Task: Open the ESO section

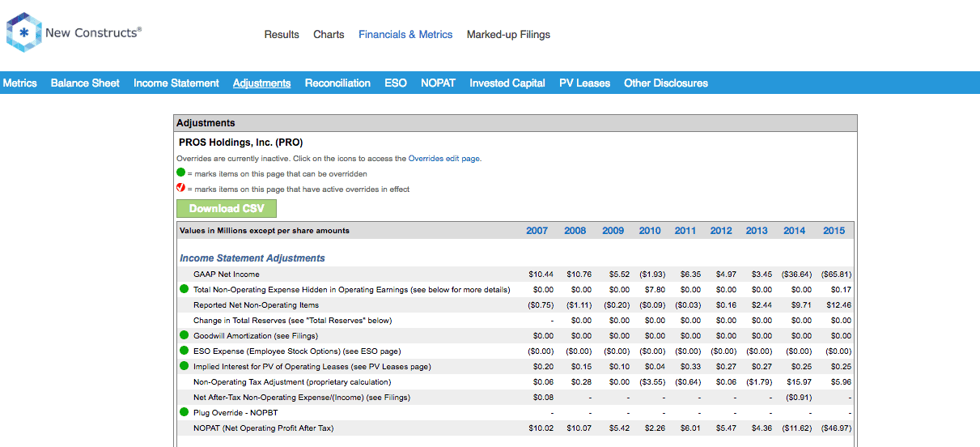Action: (396, 83)
